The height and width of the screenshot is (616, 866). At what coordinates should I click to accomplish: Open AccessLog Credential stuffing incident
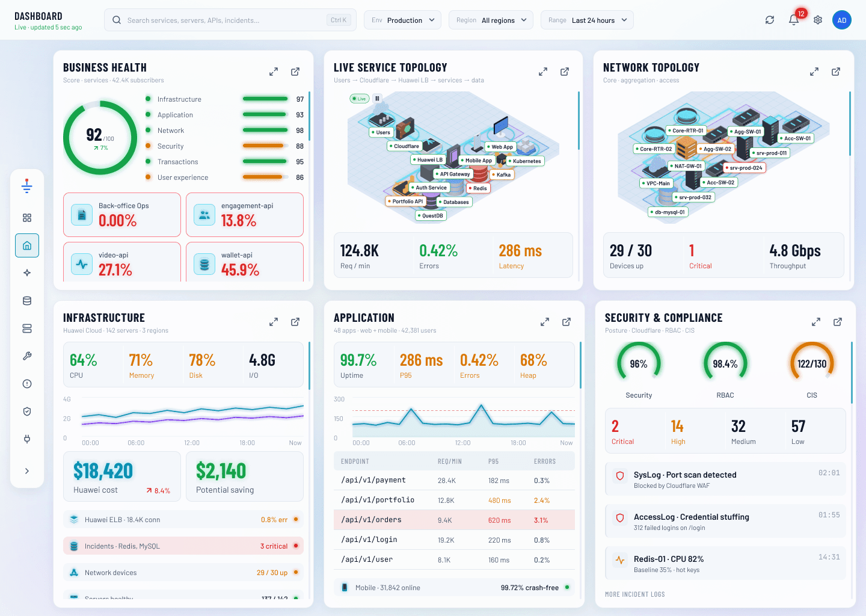(725, 522)
